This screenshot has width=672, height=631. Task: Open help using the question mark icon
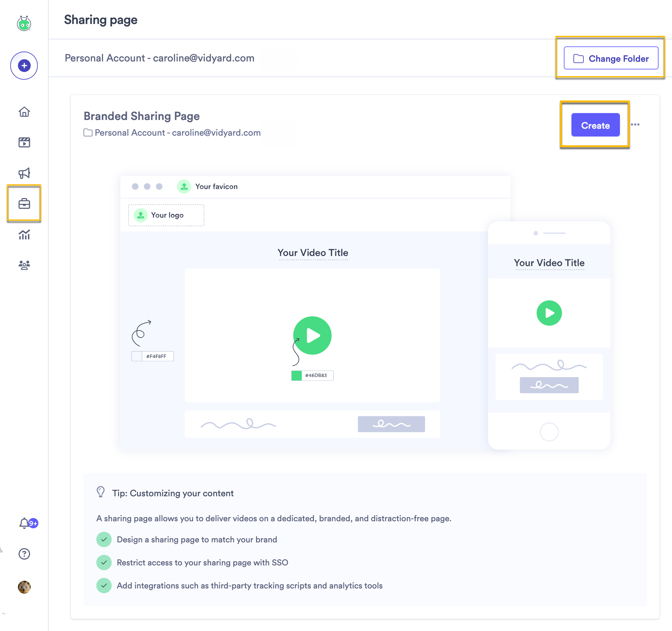pyautogui.click(x=24, y=554)
